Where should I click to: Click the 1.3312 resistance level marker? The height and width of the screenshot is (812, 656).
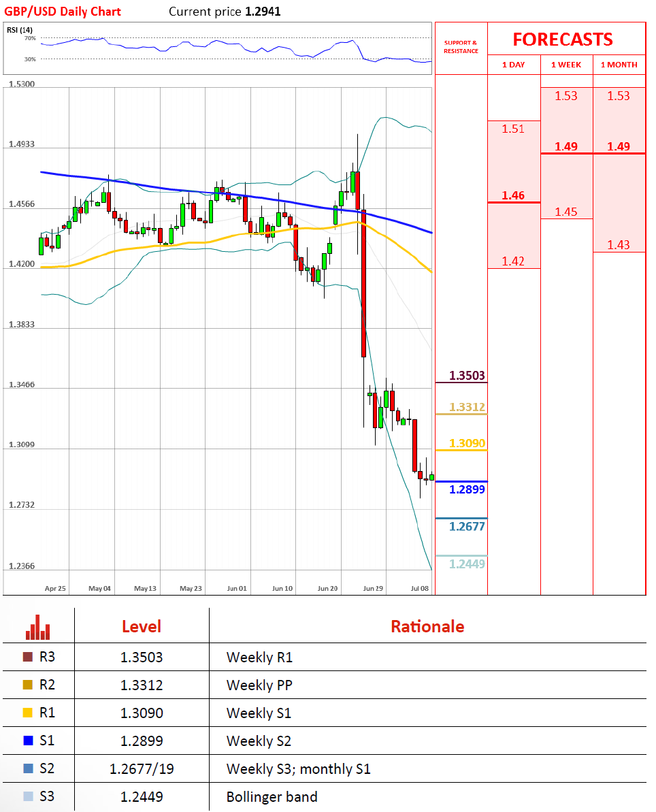coord(467,407)
